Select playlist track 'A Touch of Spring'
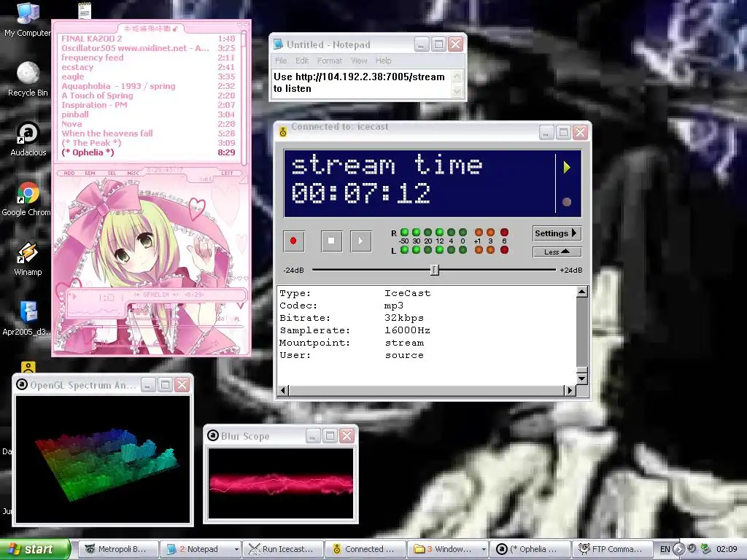The height and width of the screenshot is (560, 747). [147, 96]
